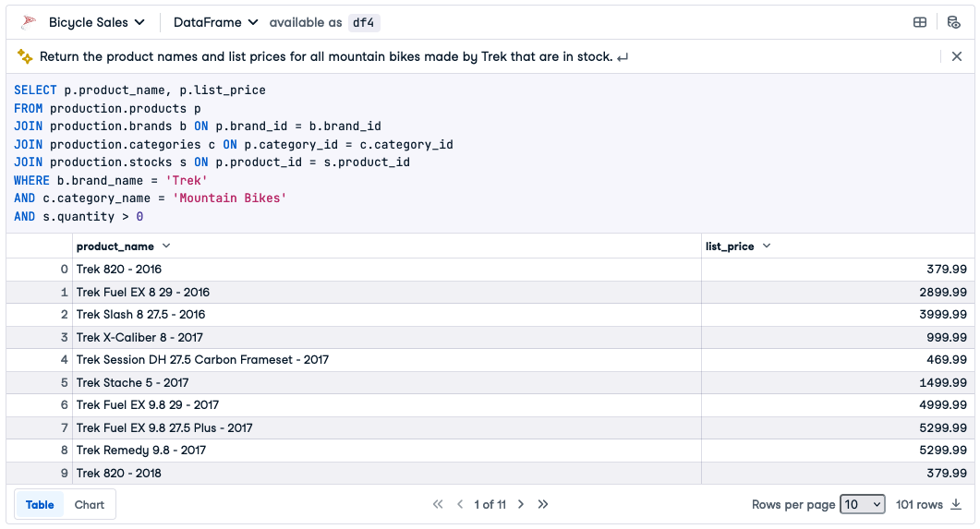Screen dimensions: 980x529
Task: Click the price 469.99
Action: tap(946, 360)
